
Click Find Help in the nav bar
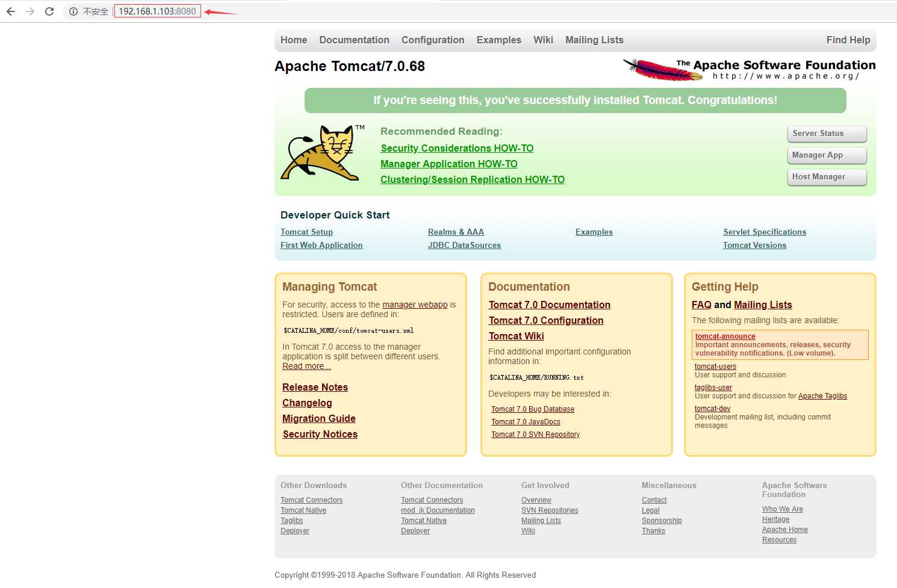click(848, 40)
